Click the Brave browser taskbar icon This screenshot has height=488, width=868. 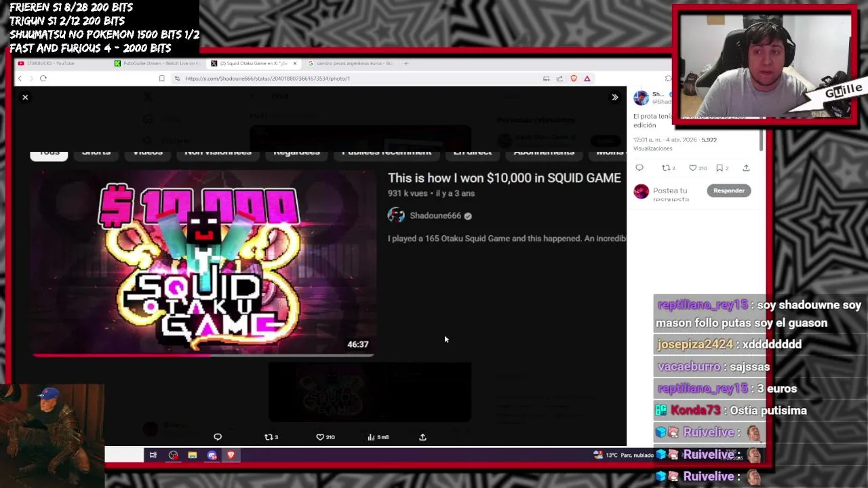231,455
